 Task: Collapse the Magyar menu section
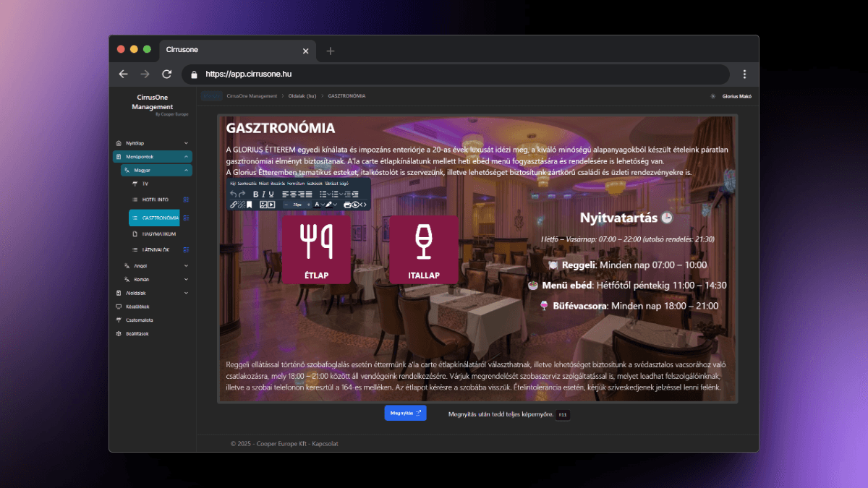[154, 170]
